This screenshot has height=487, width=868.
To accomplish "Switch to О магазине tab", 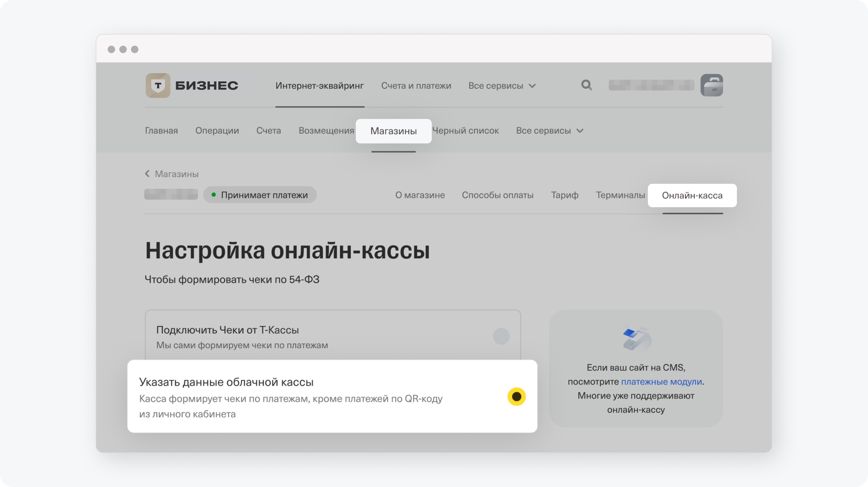I will [420, 195].
